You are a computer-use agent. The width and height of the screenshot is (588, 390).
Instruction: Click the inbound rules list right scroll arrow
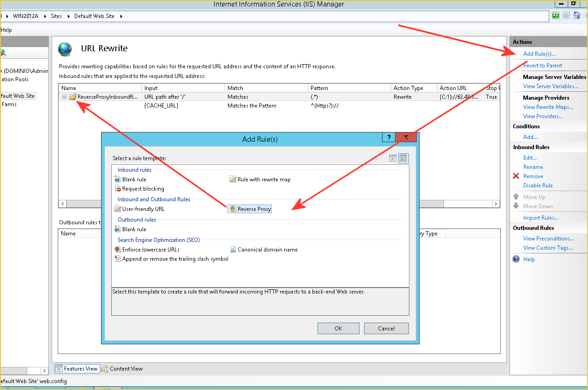(496, 204)
